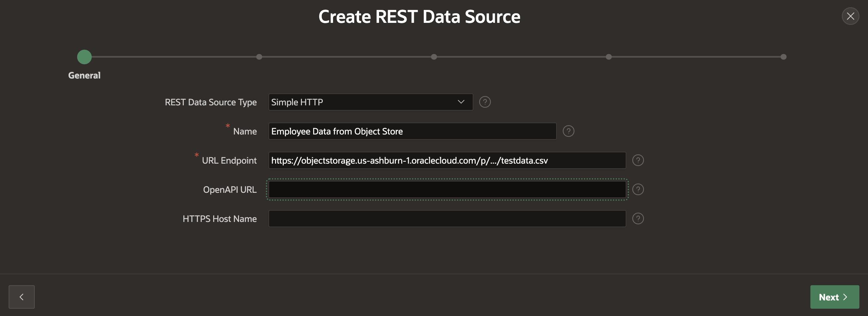
Task: Focus the empty OpenAPI URL field
Action: (447, 189)
